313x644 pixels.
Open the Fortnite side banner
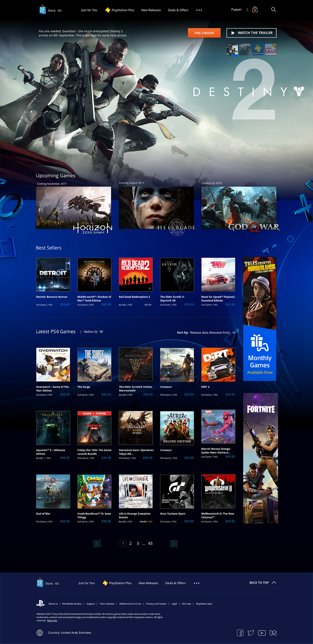261,458
